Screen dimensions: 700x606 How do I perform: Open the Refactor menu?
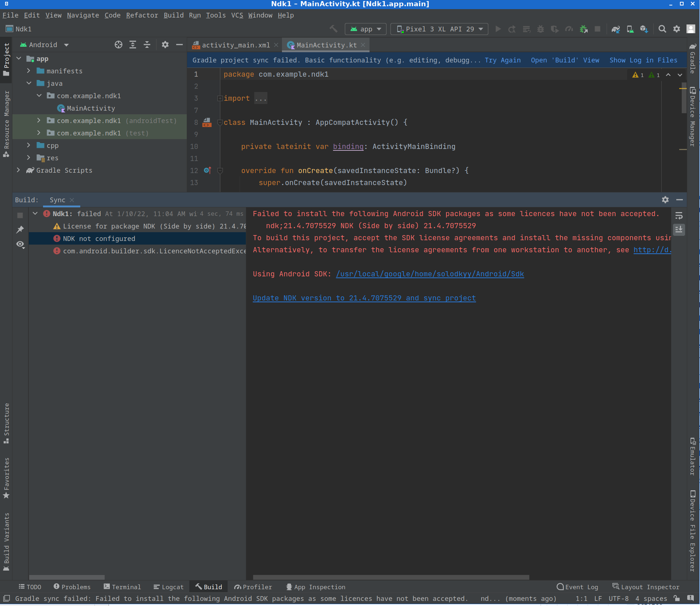click(142, 15)
